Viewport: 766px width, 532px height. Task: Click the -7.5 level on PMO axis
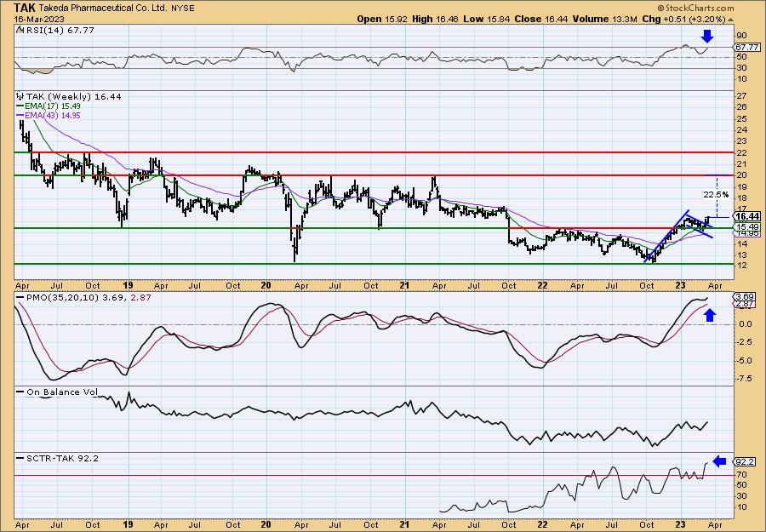(745, 379)
